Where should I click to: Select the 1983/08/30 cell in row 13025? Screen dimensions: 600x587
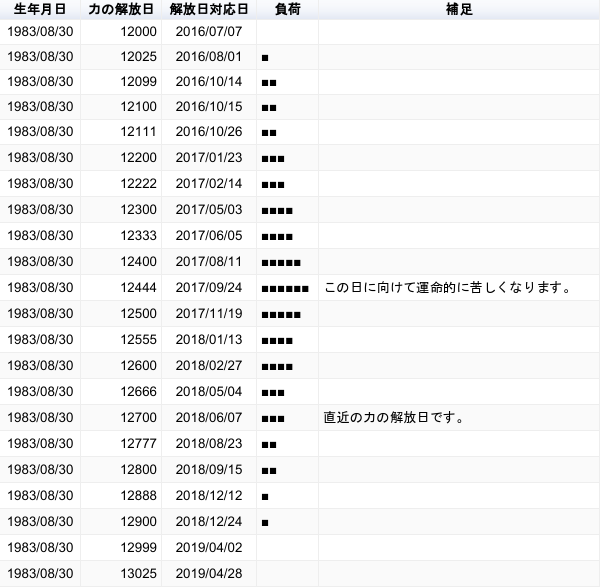(40, 574)
